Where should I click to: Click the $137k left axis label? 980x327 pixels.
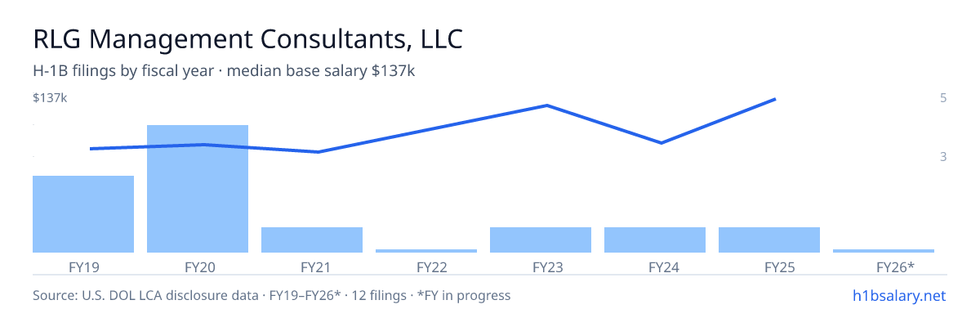[50, 98]
